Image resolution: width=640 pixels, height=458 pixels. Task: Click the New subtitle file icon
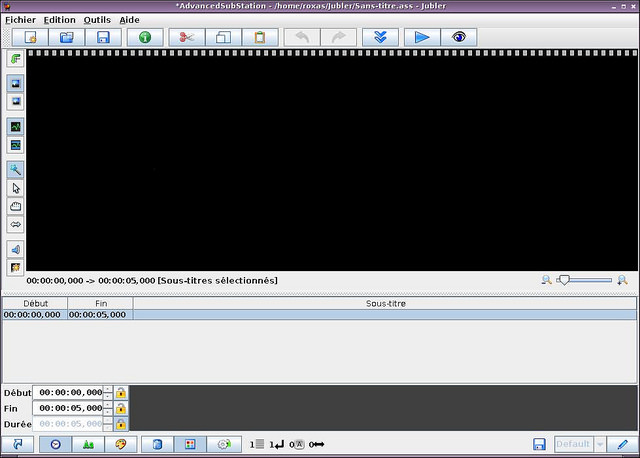point(31,37)
